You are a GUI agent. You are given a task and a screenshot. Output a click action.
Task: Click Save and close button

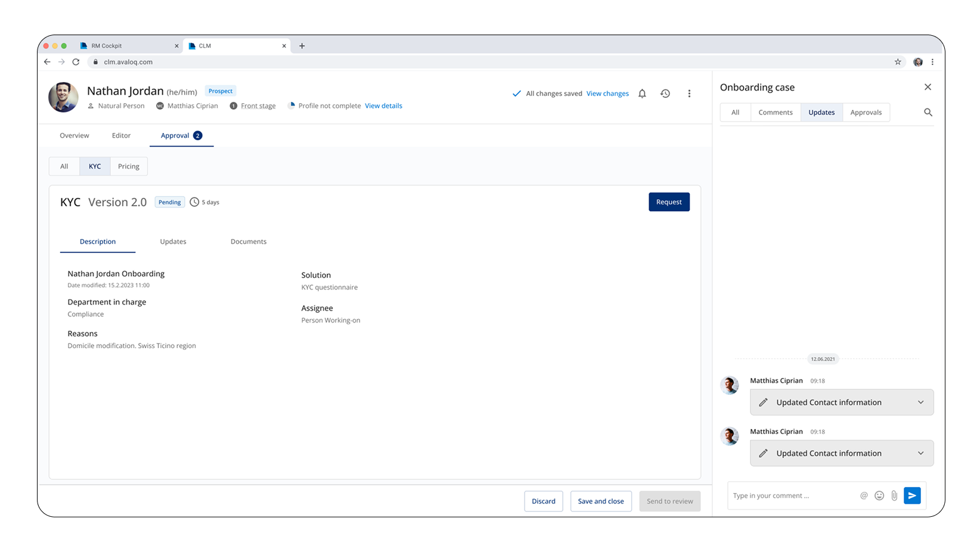tap(601, 501)
